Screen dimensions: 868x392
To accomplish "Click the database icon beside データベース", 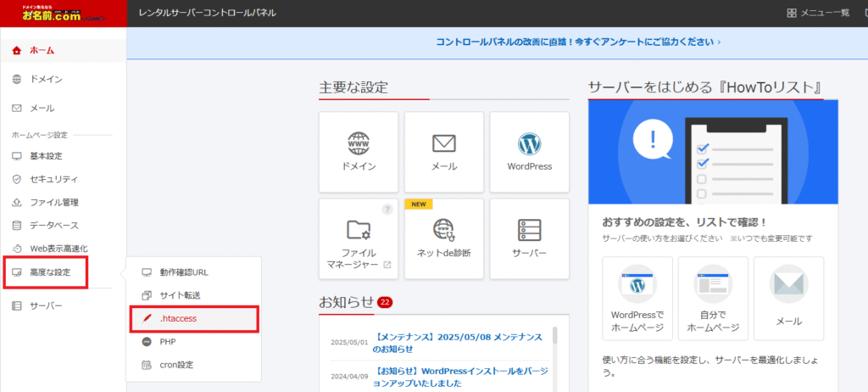I will [x=17, y=226].
